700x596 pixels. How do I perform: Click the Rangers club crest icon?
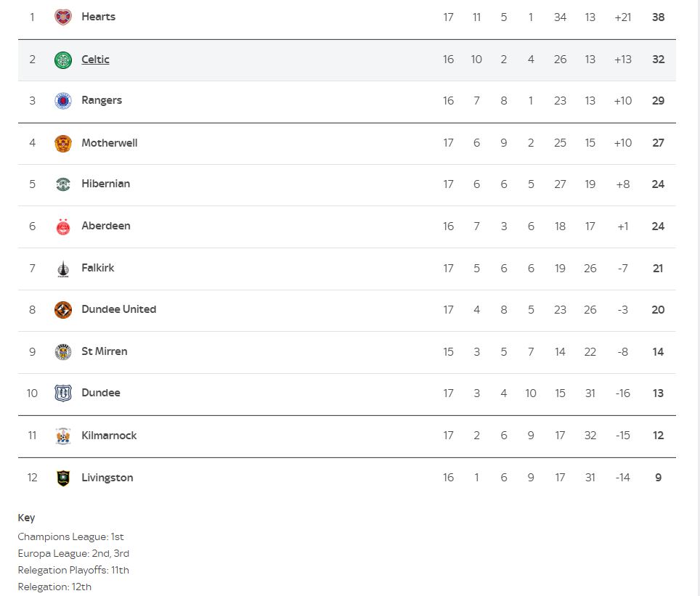(x=63, y=101)
